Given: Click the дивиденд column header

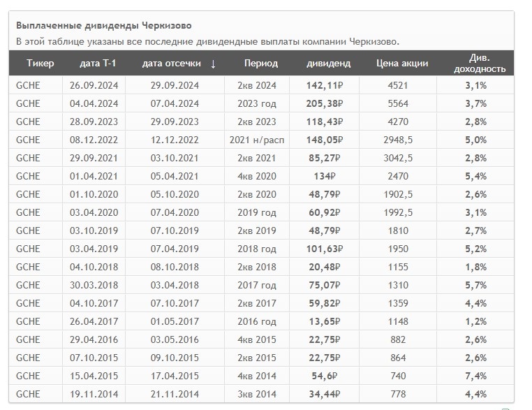Looking at the screenshot, I should pos(328,63).
